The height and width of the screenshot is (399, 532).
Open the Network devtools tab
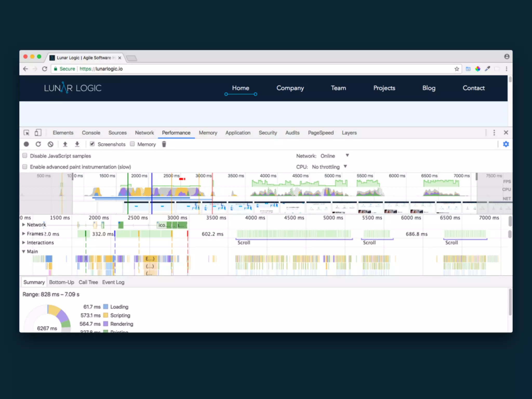click(x=144, y=133)
